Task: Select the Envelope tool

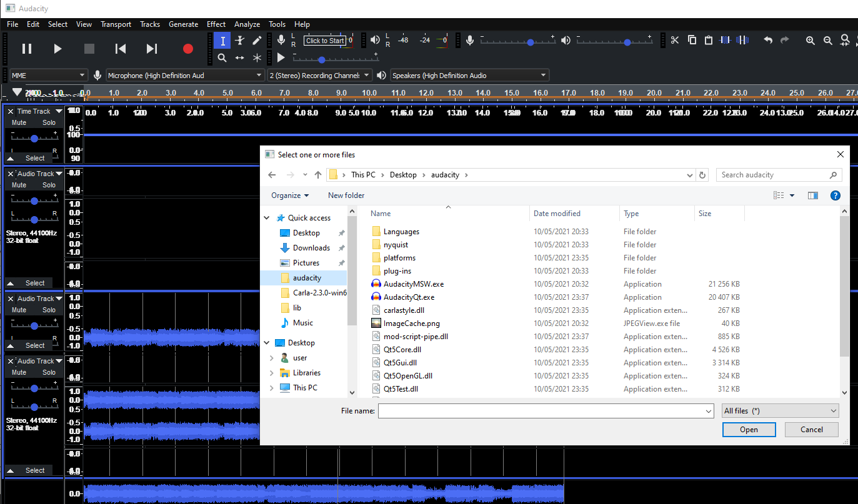Action: [239, 41]
